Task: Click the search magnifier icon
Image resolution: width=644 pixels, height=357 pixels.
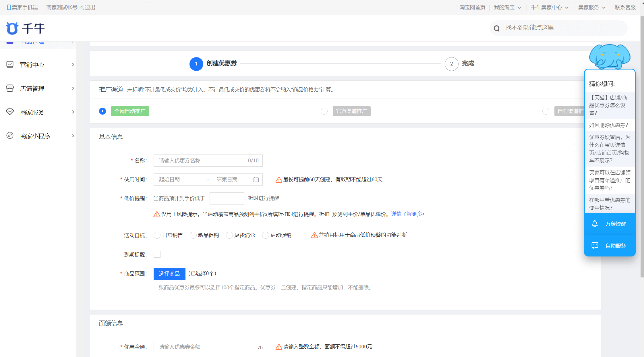Action: [x=496, y=28]
